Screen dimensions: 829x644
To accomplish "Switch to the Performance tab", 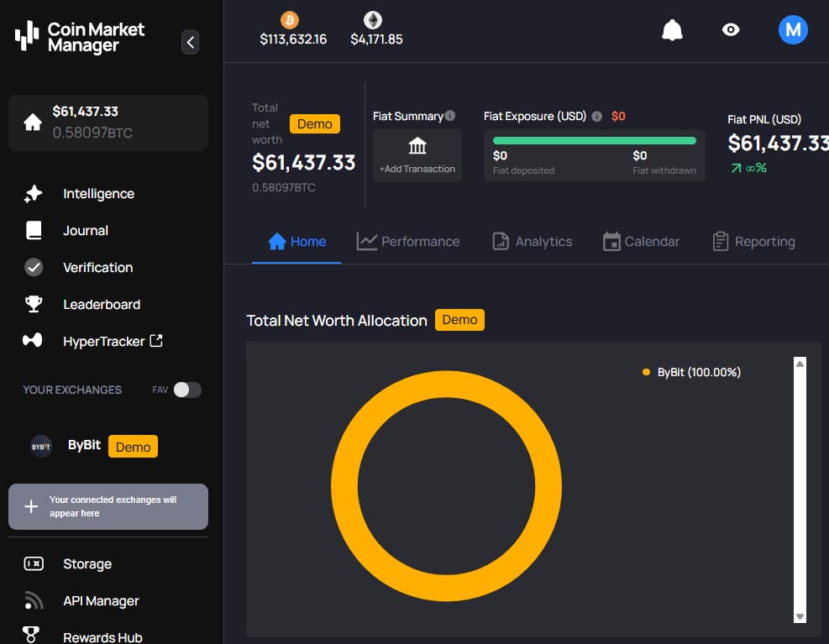I will pos(408,242).
